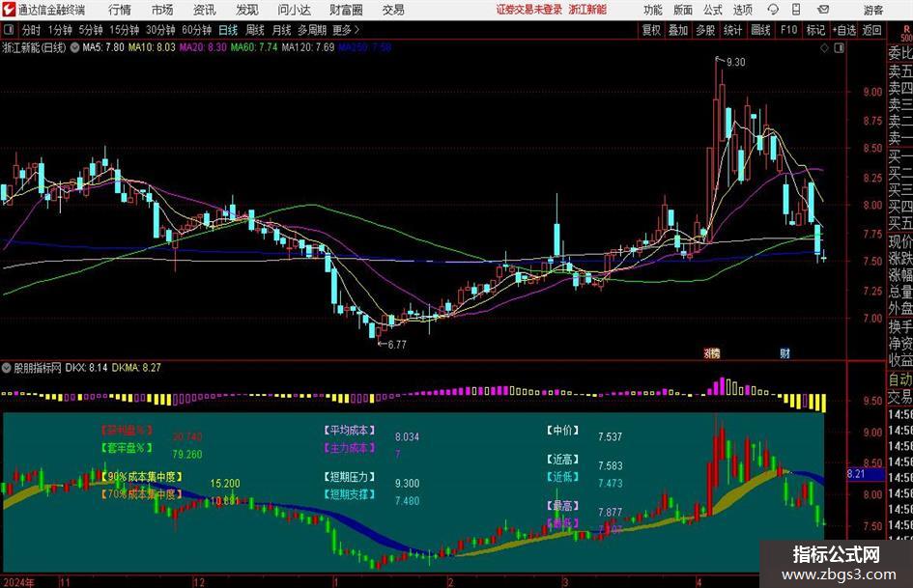Open the 市场 menu

[162, 10]
